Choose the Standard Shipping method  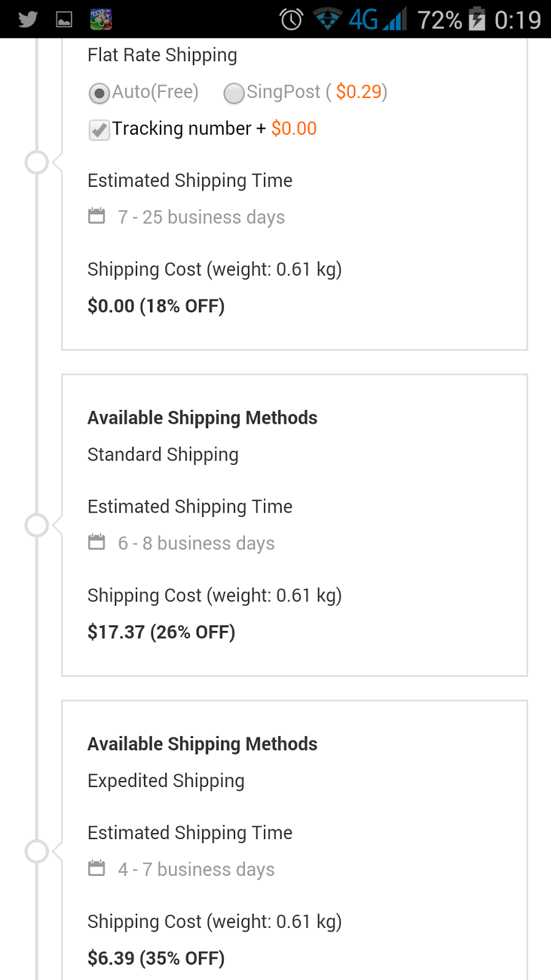tap(163, 454)
